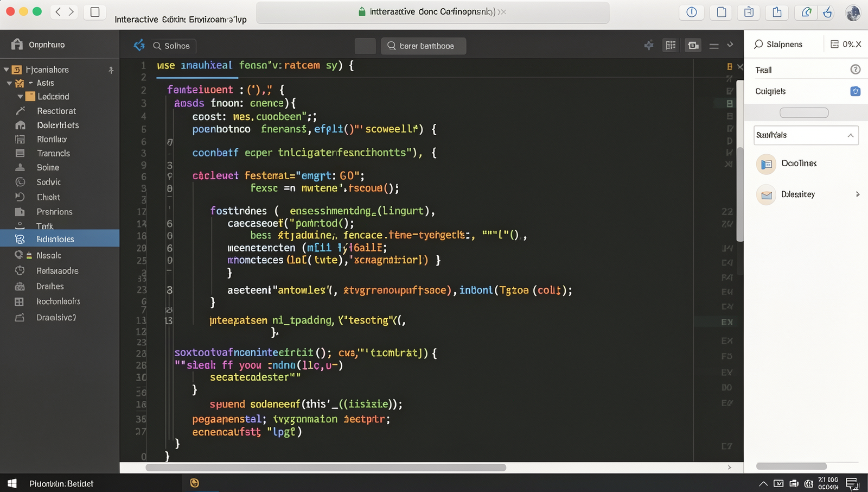Select Dolcyrhiets in sidebar
Screen dimensions: 868x492
58,125
